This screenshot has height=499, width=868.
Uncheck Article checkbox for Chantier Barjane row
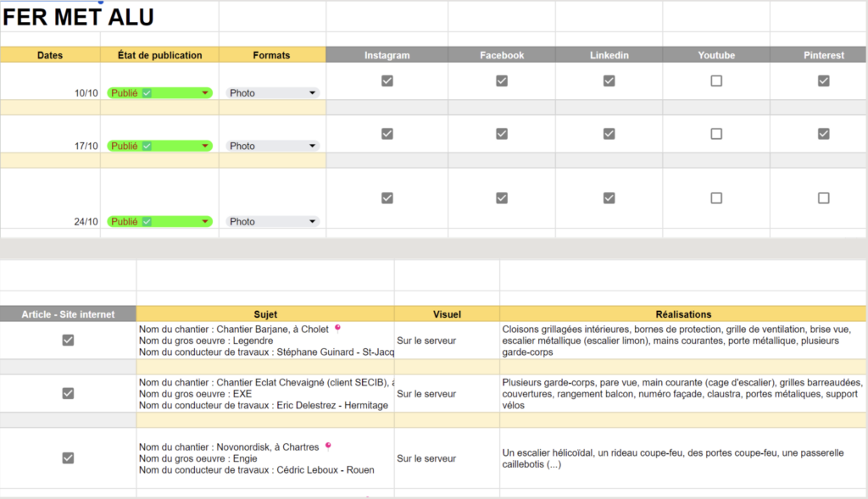click(x=68, y=341)
